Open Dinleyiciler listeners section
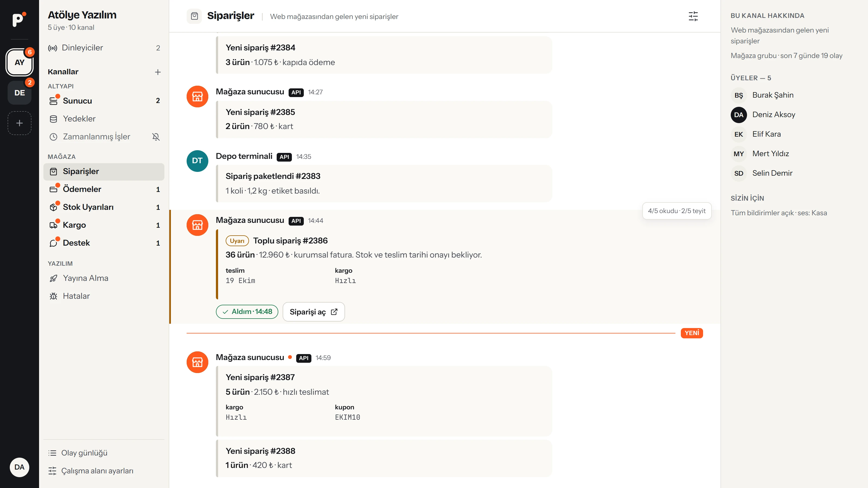Image resolution: width=868 pixels, height=488 pixels. (104, 48)
